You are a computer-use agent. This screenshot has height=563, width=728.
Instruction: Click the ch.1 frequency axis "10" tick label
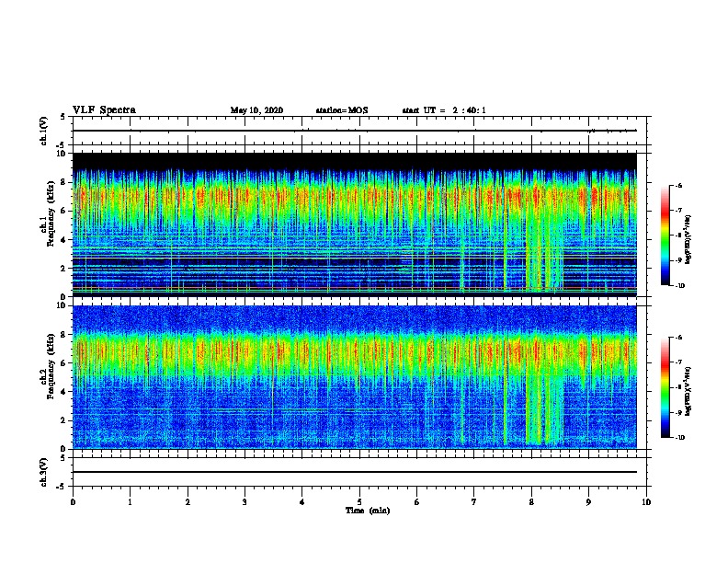point(62,154)
